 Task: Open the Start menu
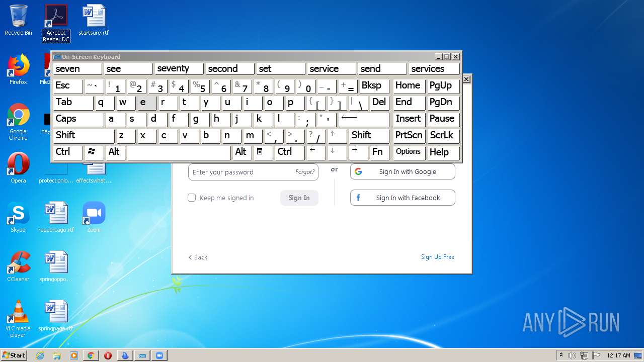click(14, 355)
